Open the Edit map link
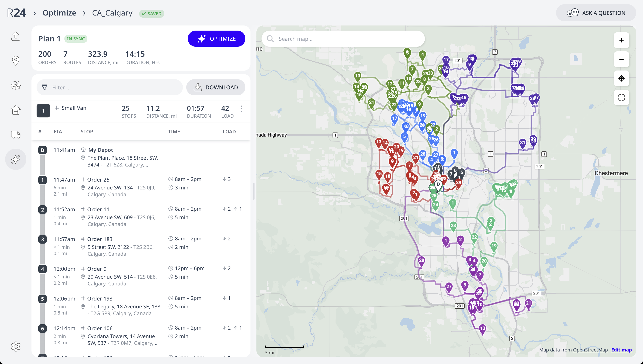Viewport: 643px width, 364px height. pos(621,350)
